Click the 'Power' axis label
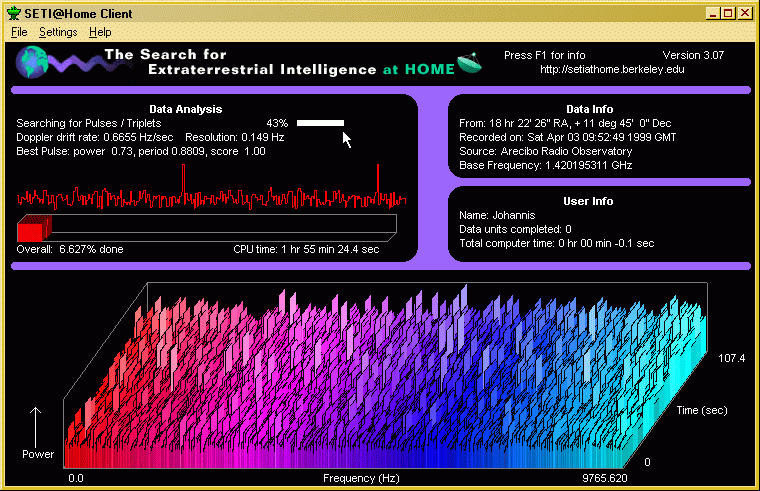This screenshot has width=760, height=491. coord(38,454)
